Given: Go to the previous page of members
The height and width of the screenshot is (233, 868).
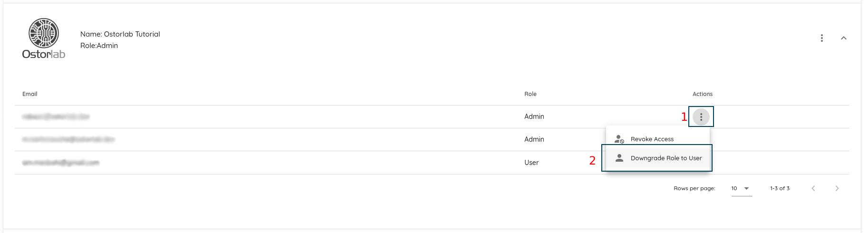Looking at the screenshot, I should coord(813,188).
